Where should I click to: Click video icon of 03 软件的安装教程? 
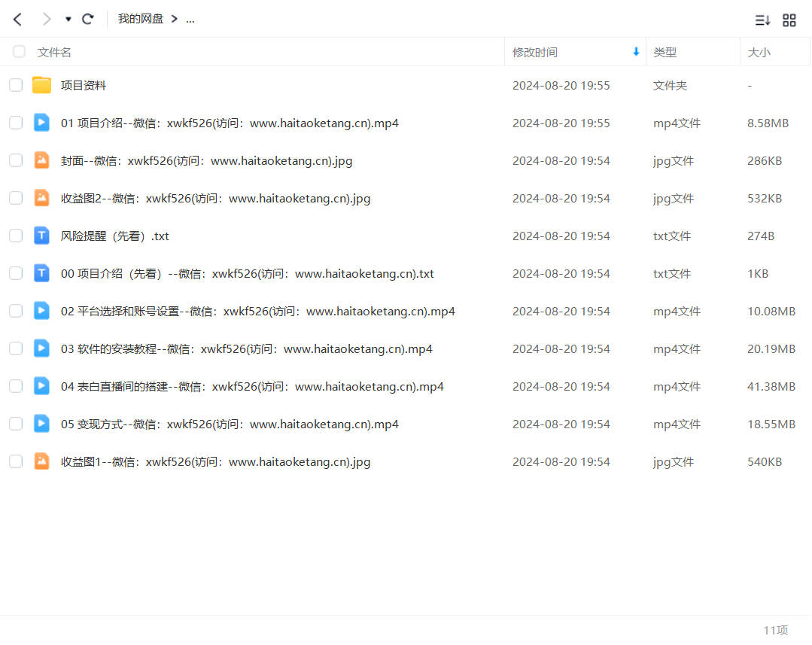click(41, 348)
